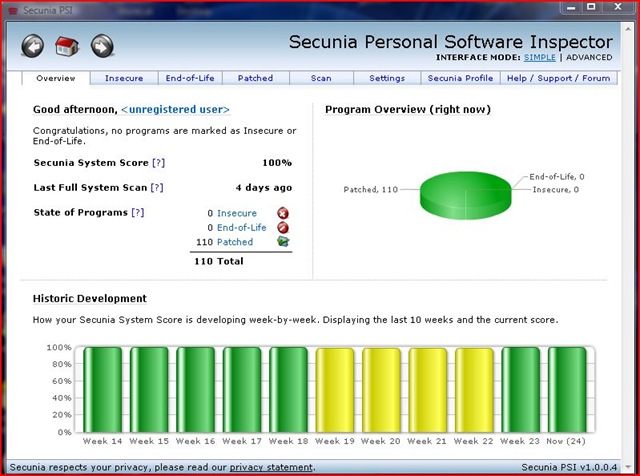Switch interface mode to SIMPLE

[540, 58]
